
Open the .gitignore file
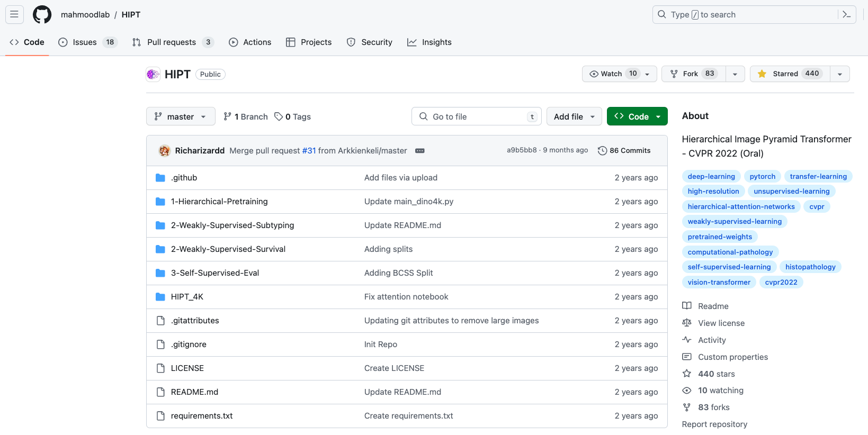189,345
